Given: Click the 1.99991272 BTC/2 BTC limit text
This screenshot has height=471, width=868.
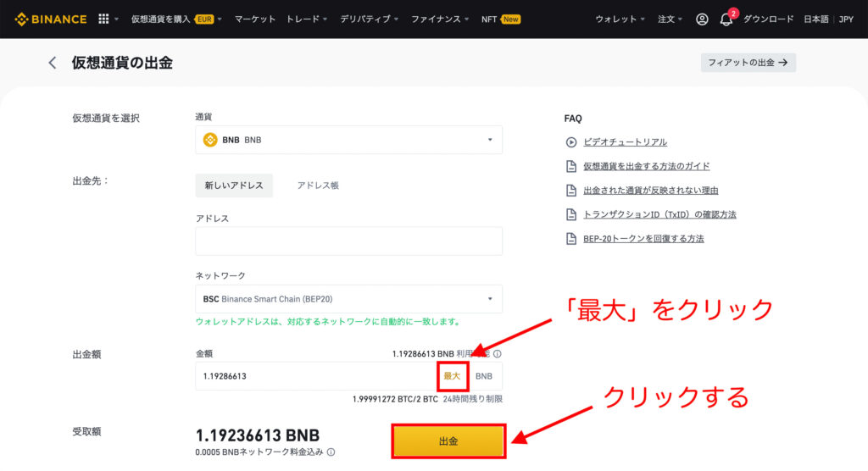Looking at the screenshot, I should click(395, 399).
